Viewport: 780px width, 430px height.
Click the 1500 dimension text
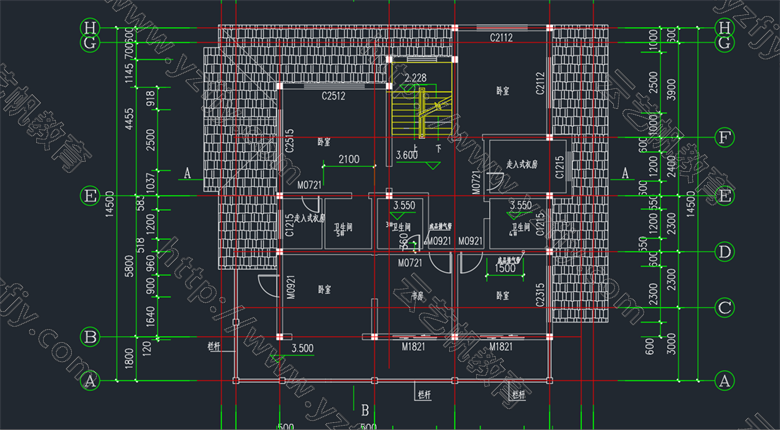tap(505, 268)
